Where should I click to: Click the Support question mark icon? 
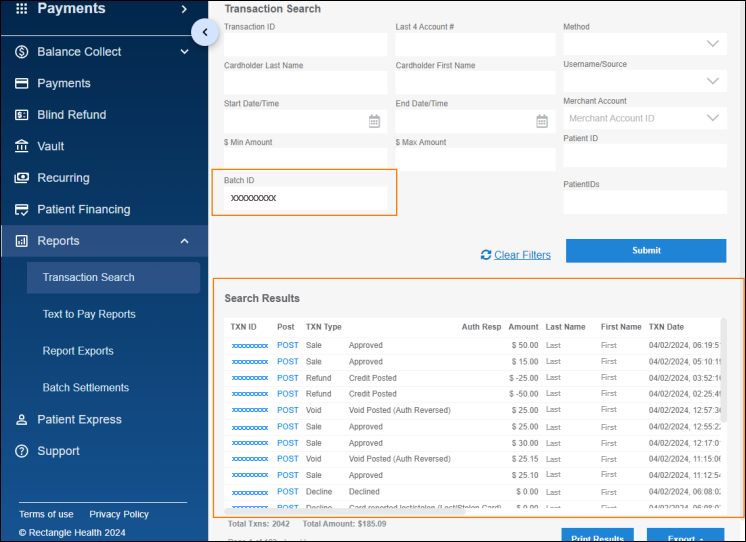21,452
